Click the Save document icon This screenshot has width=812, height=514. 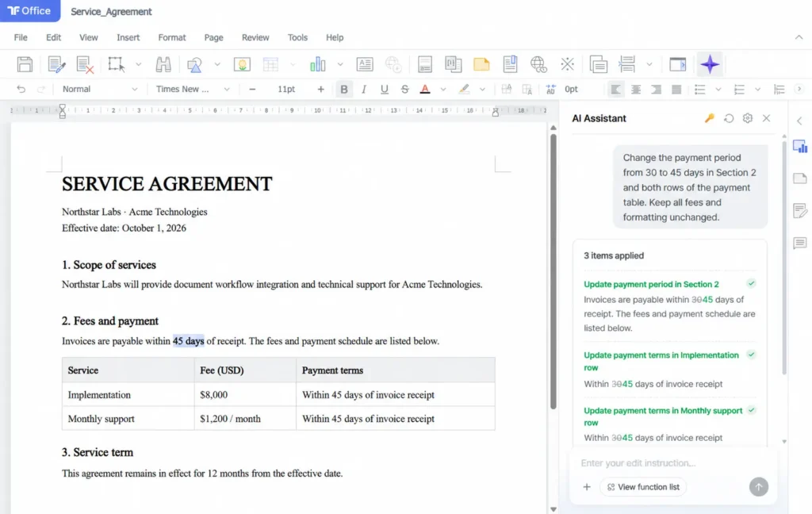(x=25, y=65)
